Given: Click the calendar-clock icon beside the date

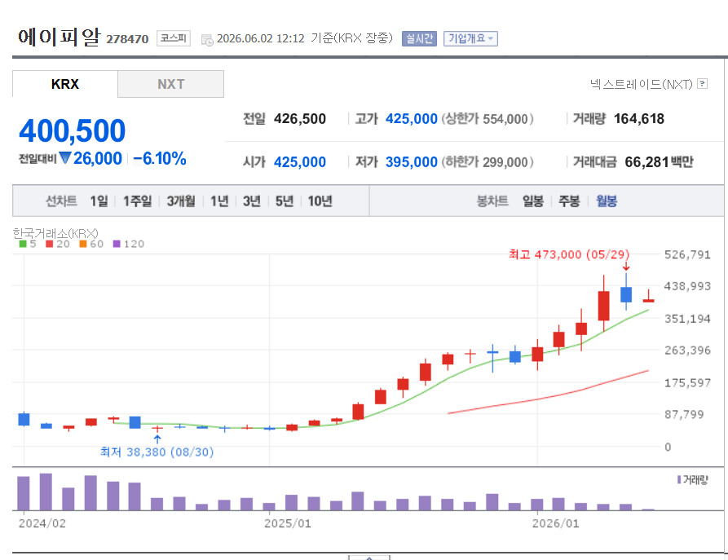Looking at the screenshot, I should coord(207,40).
